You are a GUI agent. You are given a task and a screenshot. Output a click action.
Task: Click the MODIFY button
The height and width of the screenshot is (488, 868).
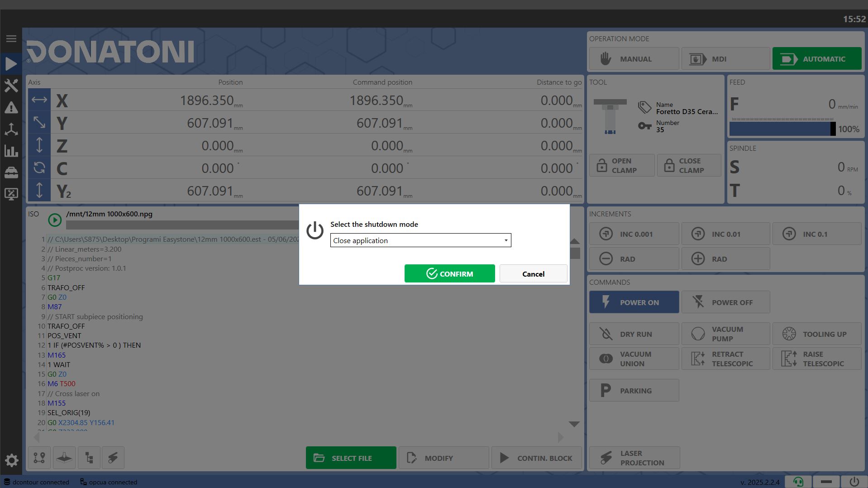444,458
